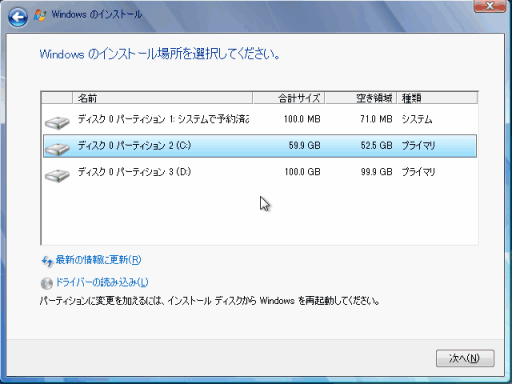
Task: Sort by the 種類 column header
Action: [x=437, y=98]
